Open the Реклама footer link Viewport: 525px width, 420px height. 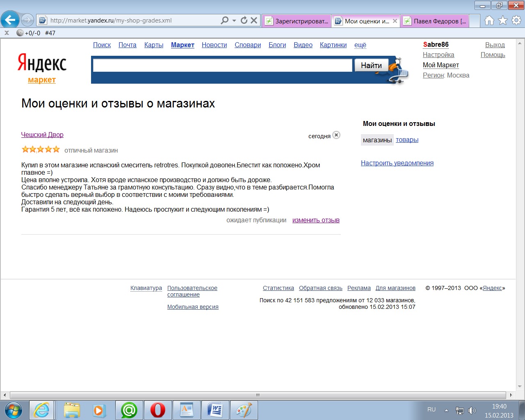(x=359, y=288)
